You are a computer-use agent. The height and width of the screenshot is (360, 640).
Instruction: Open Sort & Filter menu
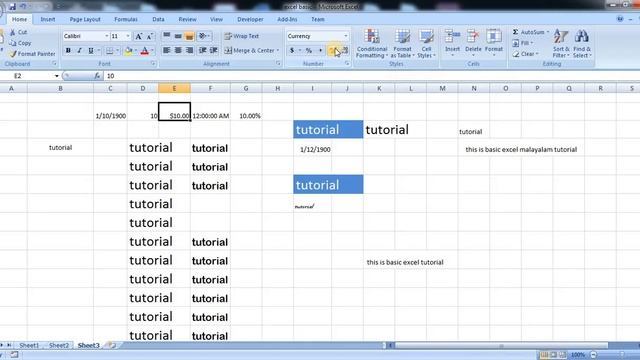pos(561,43)
